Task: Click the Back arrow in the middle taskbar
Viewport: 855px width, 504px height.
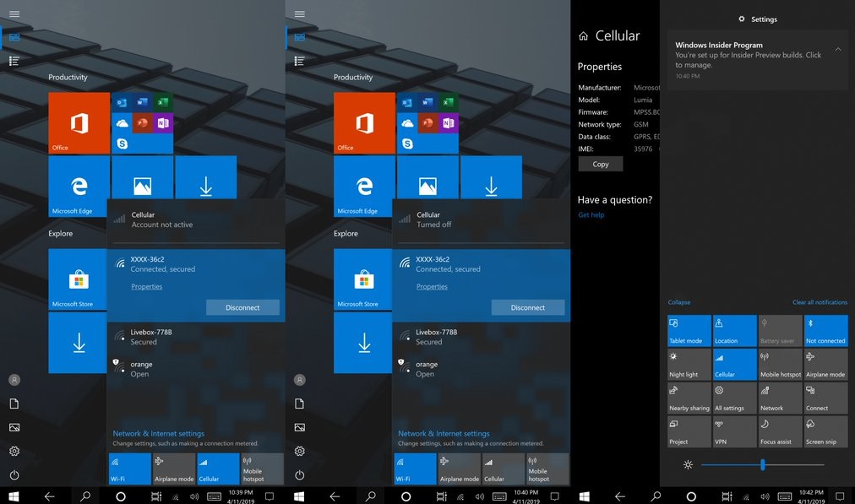Action: 335,496
